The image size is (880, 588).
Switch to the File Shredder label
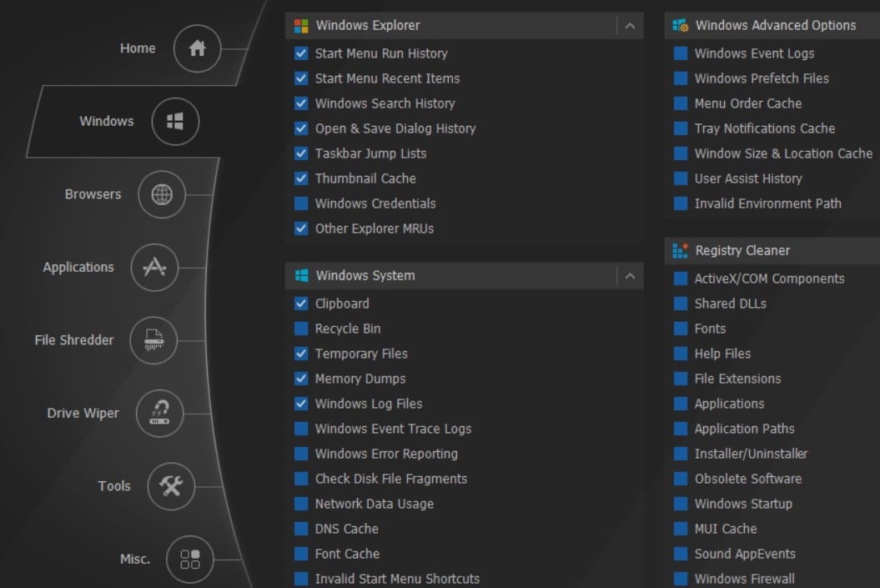coord(74,340)
